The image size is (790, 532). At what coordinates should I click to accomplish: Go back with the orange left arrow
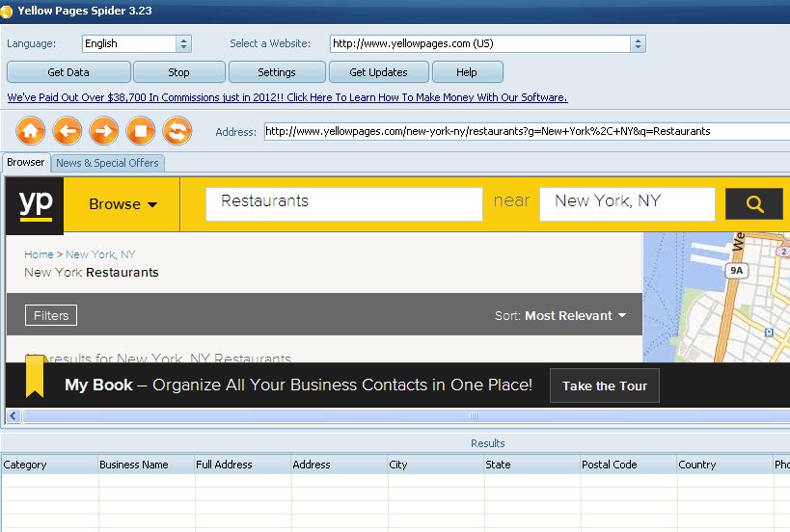pyautogui.click(x=68, y=131)
